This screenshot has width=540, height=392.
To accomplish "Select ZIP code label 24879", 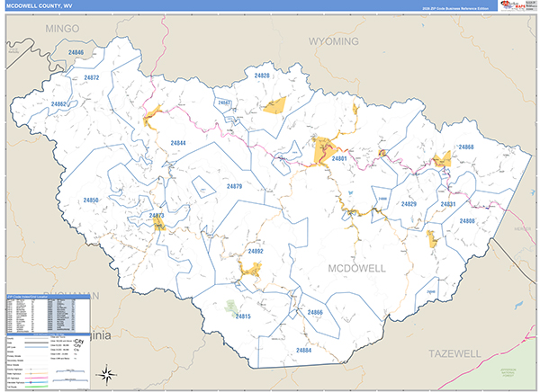I will (x=234, y=186).
